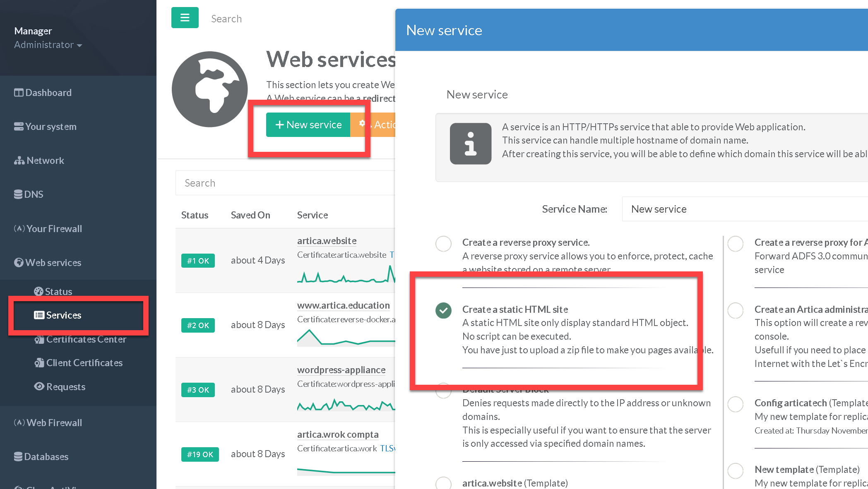Screen dimensions: 868x489
Task: Click the Network sidebar icon
Action: [x=19, y=161]
